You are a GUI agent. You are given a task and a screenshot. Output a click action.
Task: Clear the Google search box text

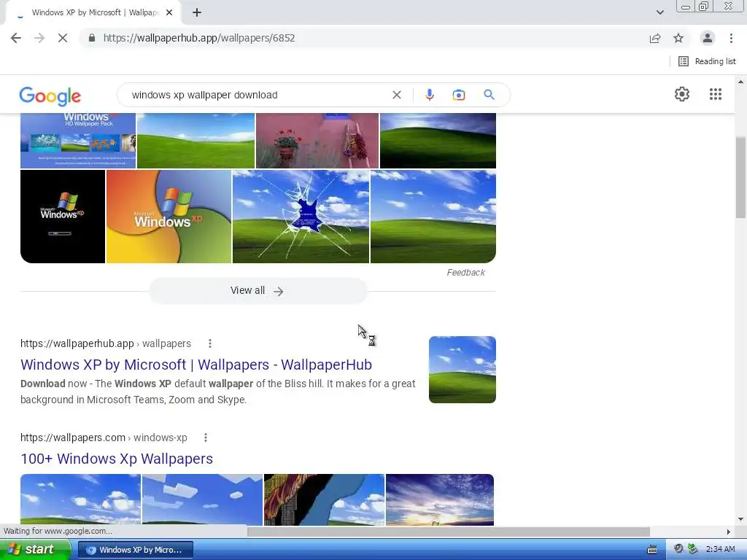[396, 95]
